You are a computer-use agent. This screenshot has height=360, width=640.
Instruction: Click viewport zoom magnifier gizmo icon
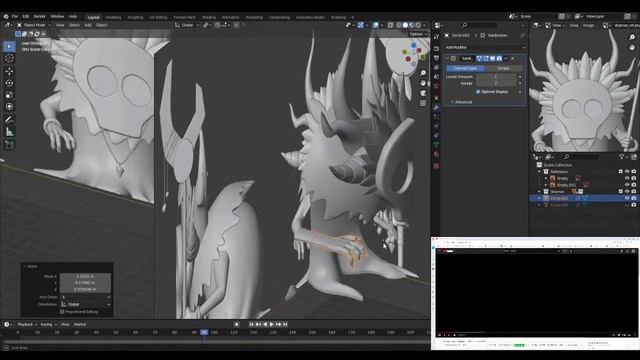tap(423, 73)
